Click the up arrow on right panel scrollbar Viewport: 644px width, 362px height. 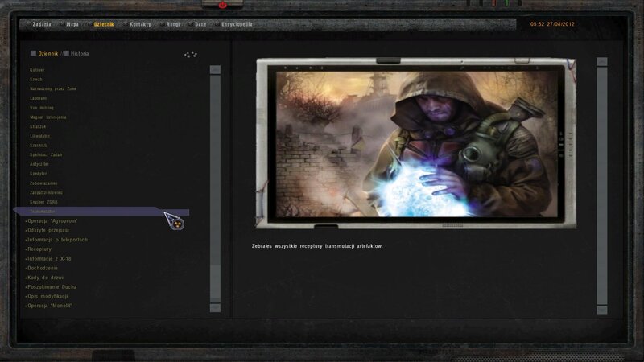click(601, 62)
